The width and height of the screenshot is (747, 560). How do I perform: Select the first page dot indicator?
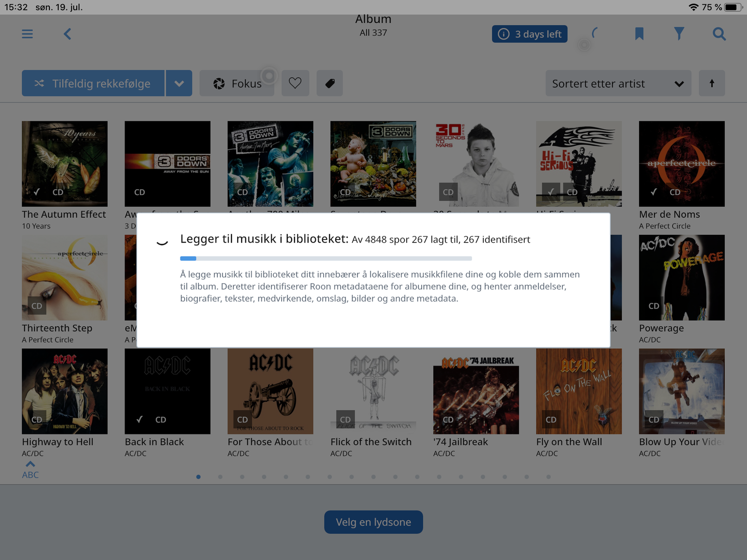198,477
